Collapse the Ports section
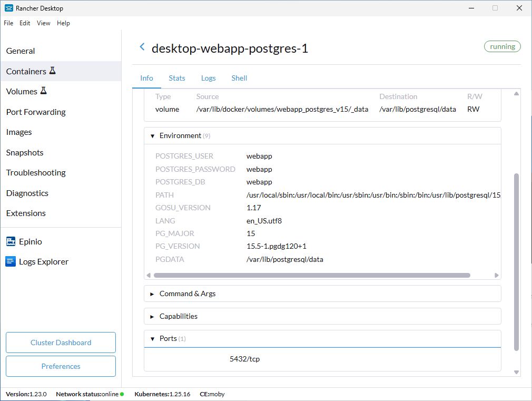 tap(152, 339)
